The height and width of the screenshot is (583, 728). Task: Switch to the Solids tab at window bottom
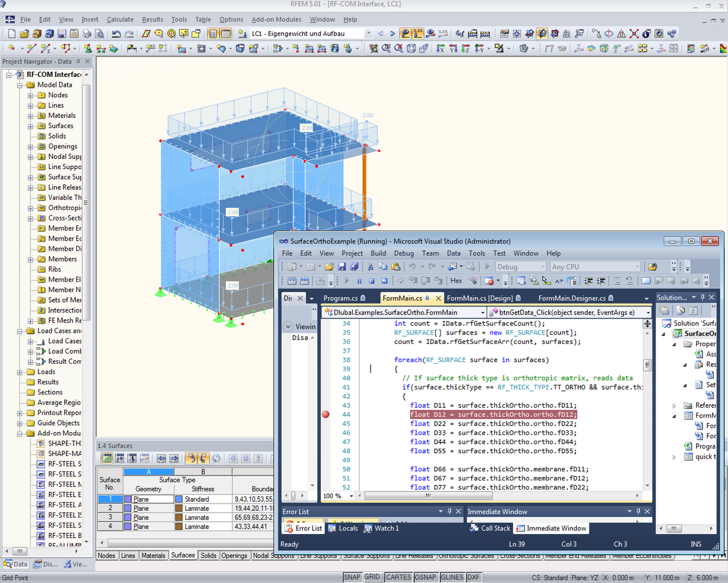(x=208, y=556)
